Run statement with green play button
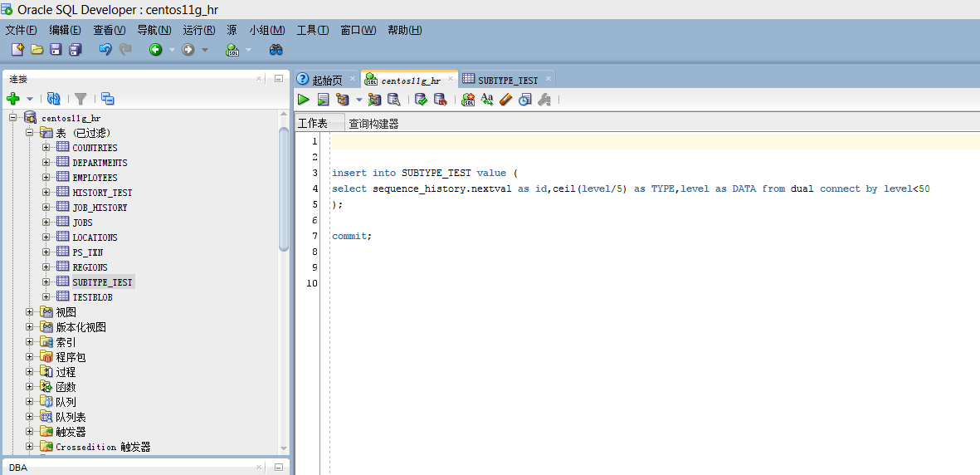 tap(303, 99)
